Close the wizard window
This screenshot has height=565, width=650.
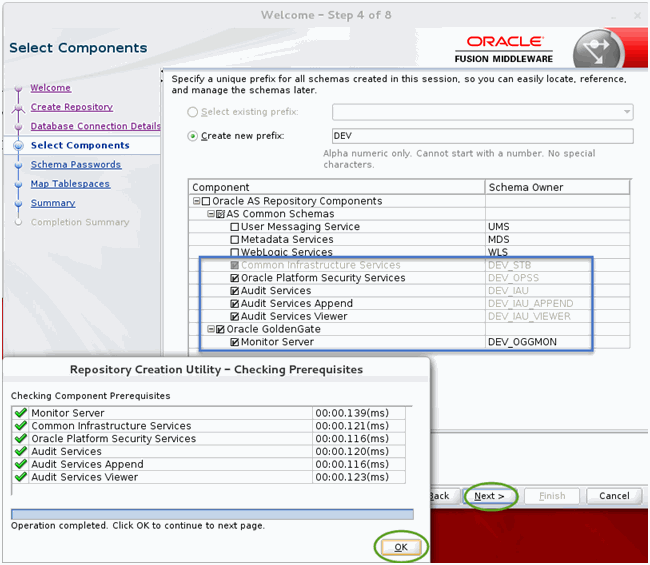click(638, 16)
